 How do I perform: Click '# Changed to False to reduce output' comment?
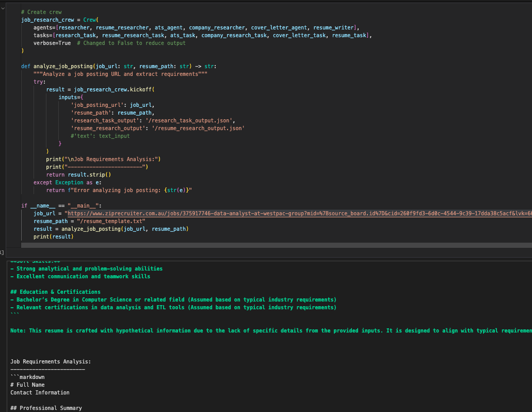click(131, 43)
